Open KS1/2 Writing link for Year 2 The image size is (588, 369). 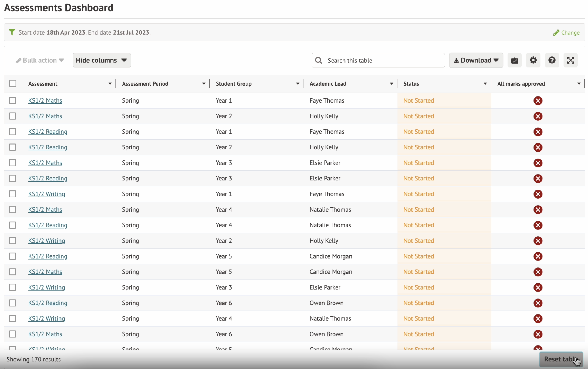(x=46, y=241)
